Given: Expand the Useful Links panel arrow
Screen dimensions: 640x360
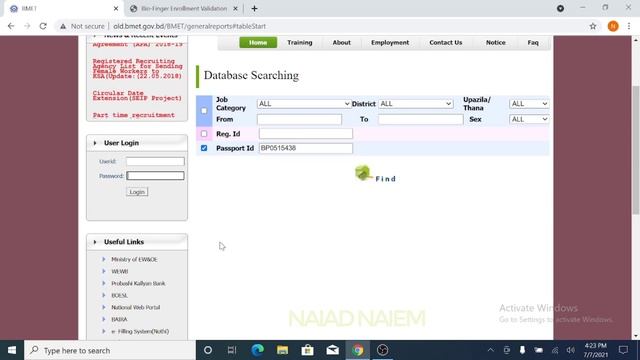Looking at the screenshot, I should 95,242.
